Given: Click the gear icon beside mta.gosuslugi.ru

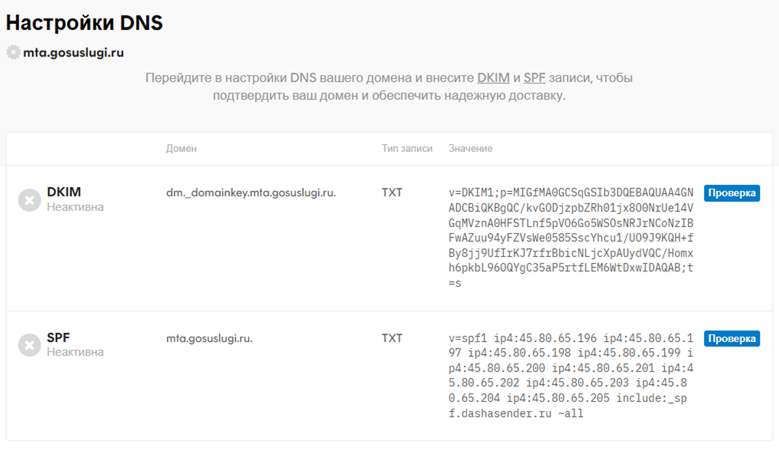Looking at the screenshot, I should [x=13, y=52].
